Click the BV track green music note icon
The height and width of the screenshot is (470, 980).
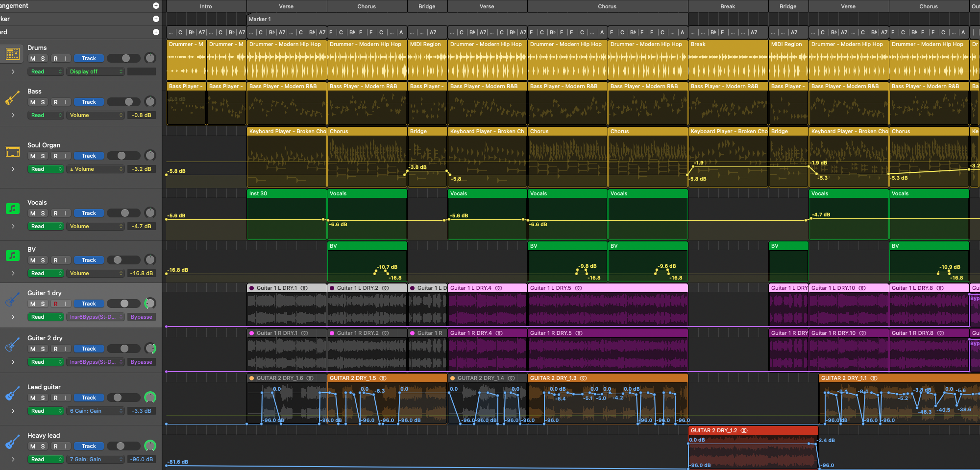click(x=13, y=256)
